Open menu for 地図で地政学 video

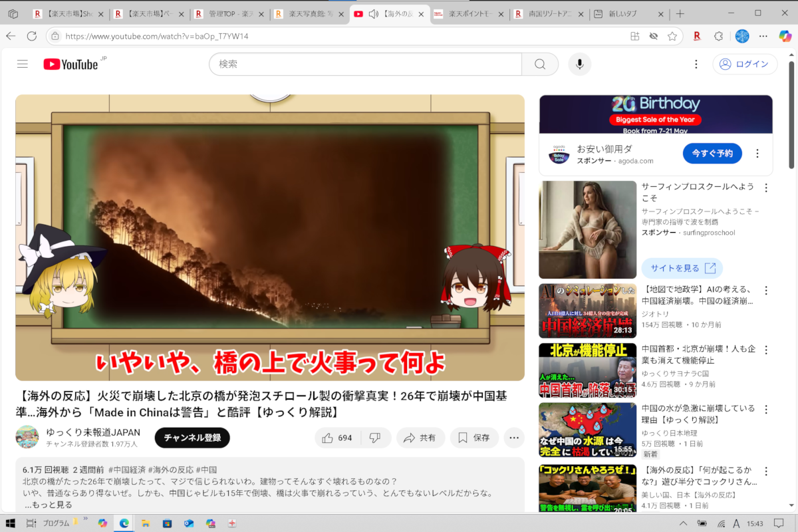coord(767,291)
